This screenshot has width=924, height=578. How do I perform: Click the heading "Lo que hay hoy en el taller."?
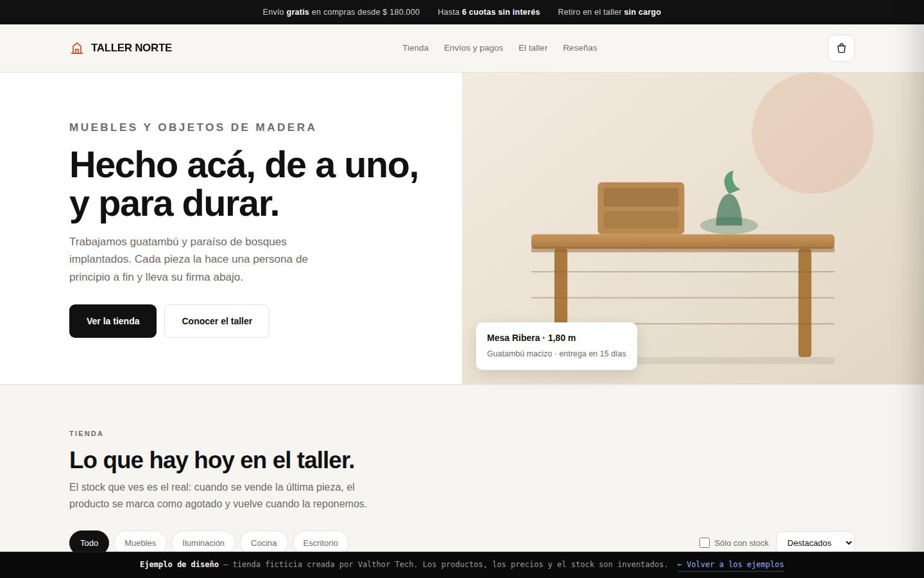tap(212, 460)
